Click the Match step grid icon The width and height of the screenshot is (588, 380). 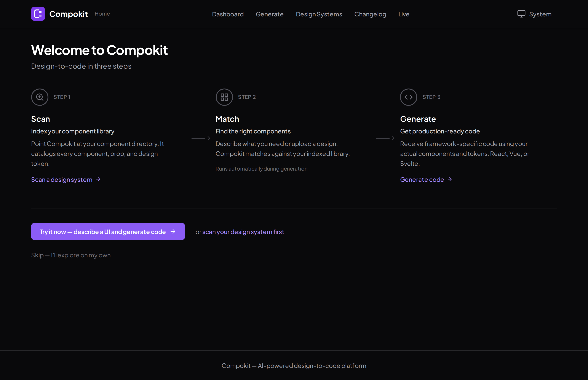[x=224, y=97]
